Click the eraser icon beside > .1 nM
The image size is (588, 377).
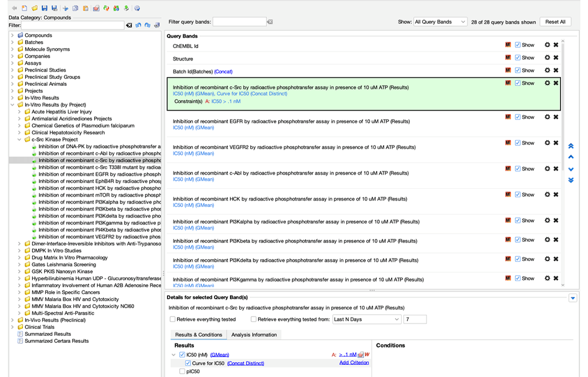coord(360,355)
